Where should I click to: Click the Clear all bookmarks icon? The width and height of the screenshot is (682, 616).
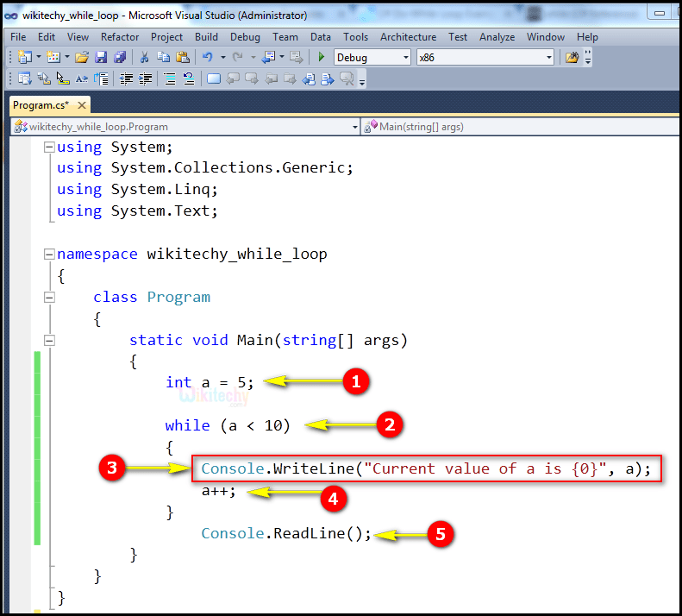tap(347, 79)
